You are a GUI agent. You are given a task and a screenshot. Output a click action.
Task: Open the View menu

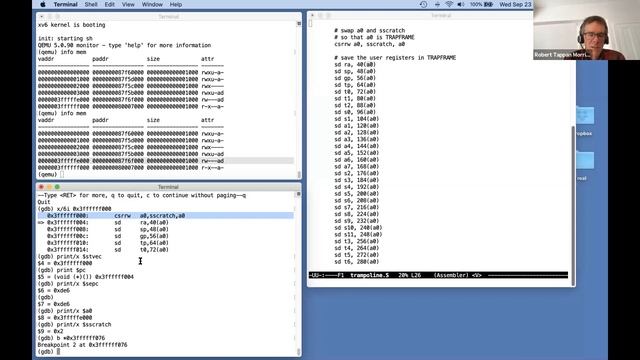tap(128, 4)
